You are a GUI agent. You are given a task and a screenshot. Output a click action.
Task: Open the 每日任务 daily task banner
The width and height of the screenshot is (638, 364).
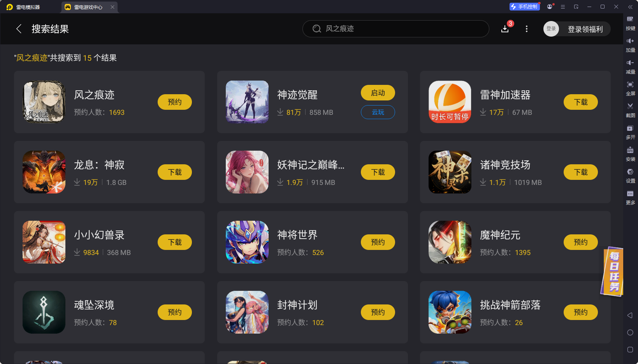click(x=613, y=272)
